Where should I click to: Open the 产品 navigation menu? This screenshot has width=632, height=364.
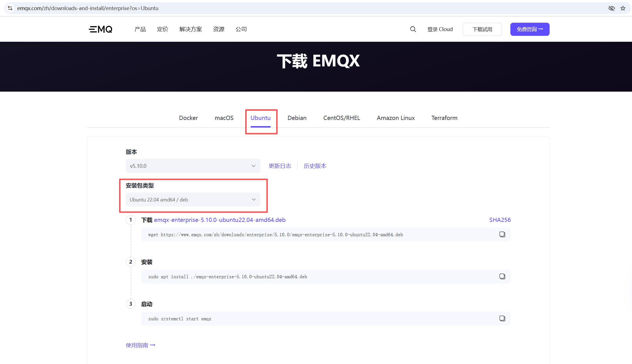pyautogui.click(x=140, y=29)
